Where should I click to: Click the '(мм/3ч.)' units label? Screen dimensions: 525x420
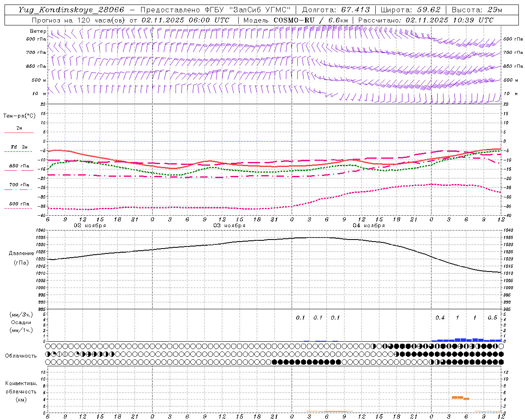[21, 315]
